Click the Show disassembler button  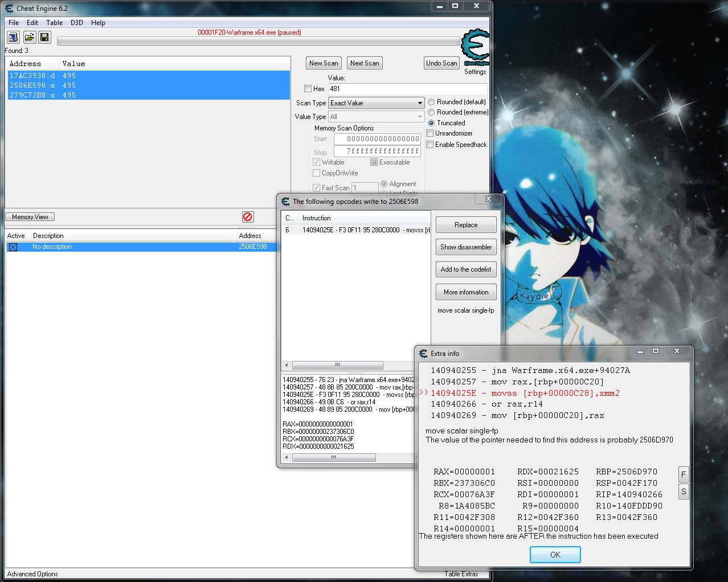466,247
